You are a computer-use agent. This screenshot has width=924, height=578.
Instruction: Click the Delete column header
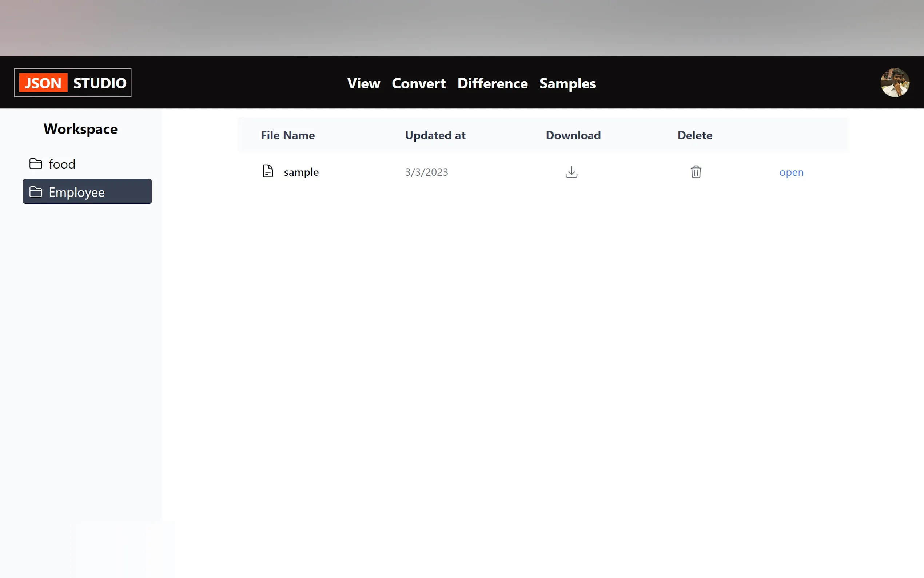[694, 135]
